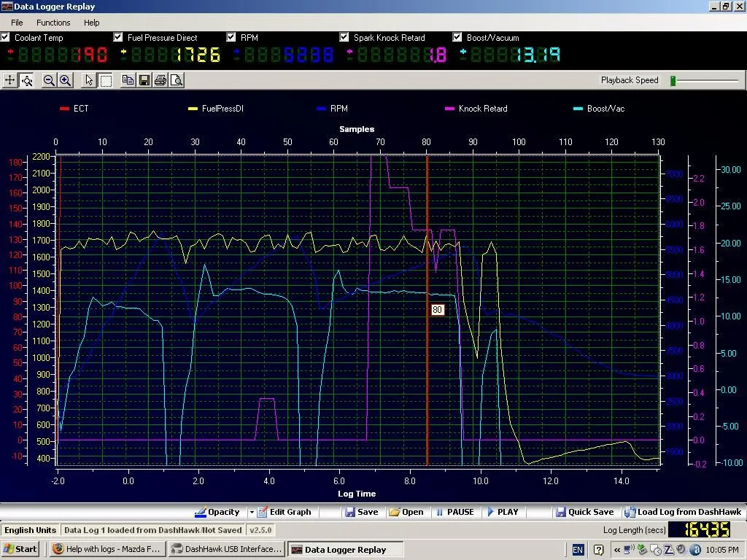The height and width of the screenshot is (560, 747).
Task: Switch to DashHawk USB Interface taskbar window
Action: (227, 549)
